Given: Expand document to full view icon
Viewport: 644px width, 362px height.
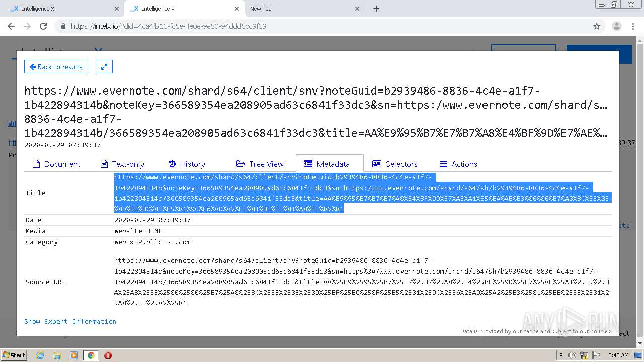Looking at the screenshot, I should [x=104, y=67].
